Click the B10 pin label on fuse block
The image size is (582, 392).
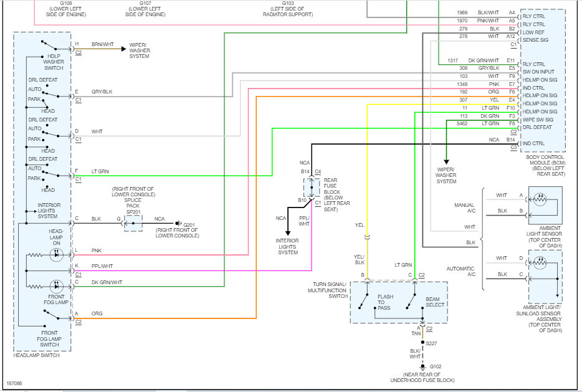coord(302,201)
